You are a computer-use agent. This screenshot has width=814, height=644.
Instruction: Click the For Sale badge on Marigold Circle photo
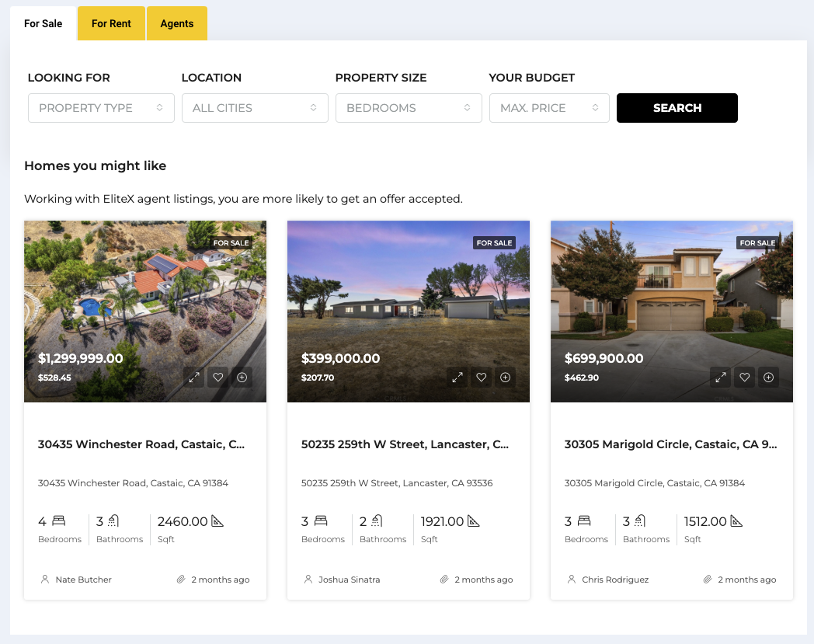757,242
